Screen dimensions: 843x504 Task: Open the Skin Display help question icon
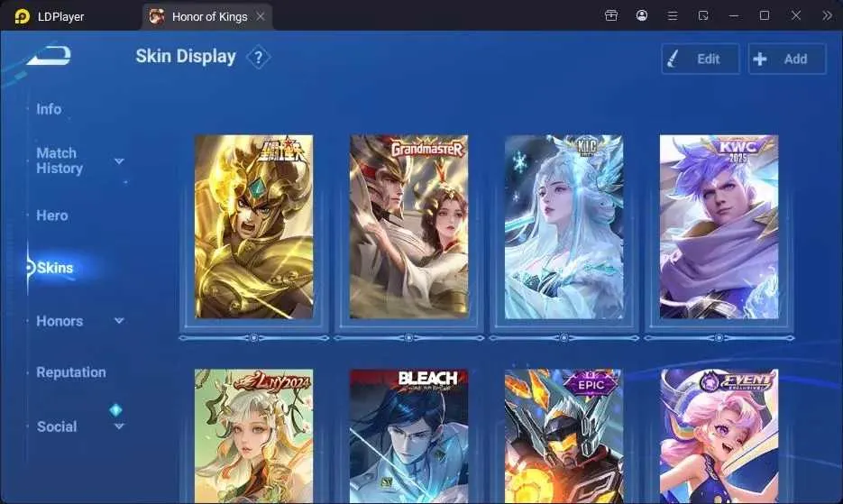click(x=258, y=57)
